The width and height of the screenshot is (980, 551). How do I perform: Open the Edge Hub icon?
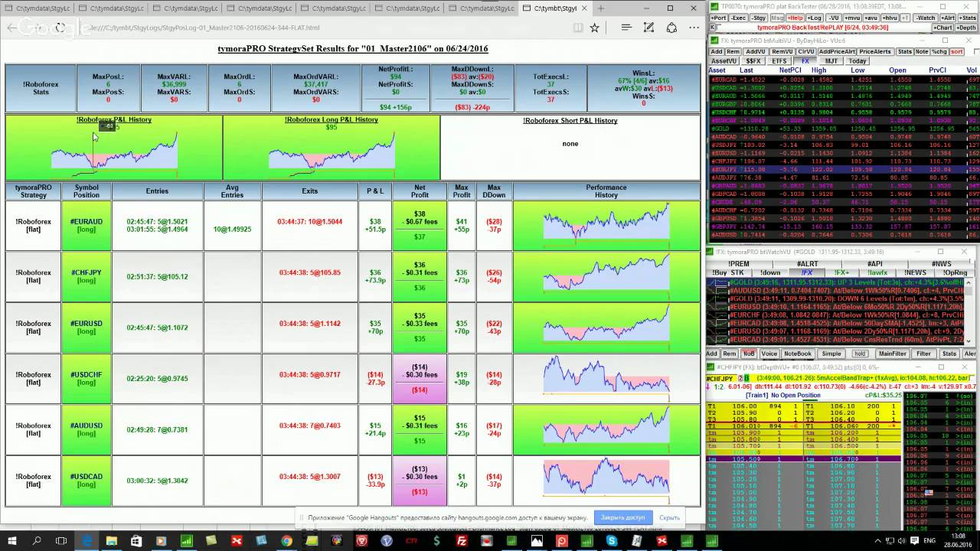pos(626,28)
